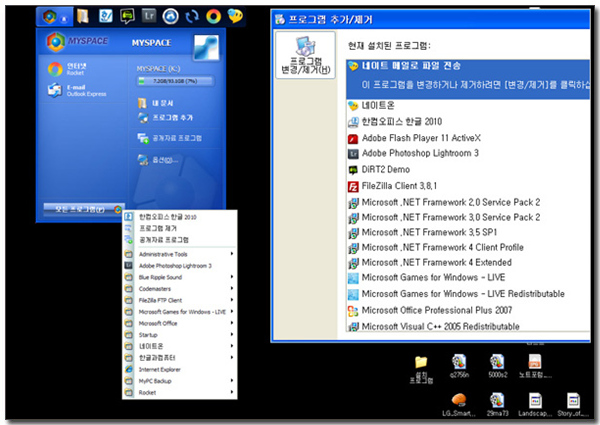The width and height of the screenshot is (600, 425).
Task: Expand the 한글과컴퓨터 submenu arrow
Action: click(232, 358)
